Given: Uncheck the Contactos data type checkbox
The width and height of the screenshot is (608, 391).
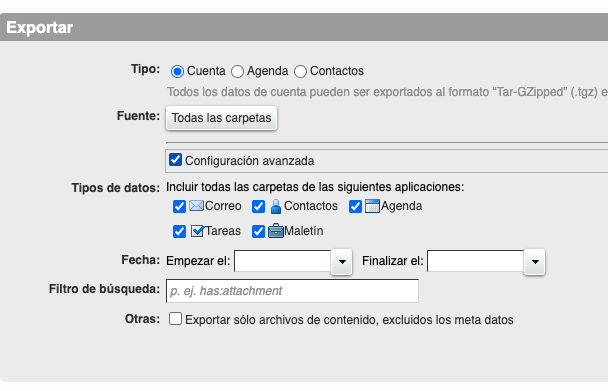Looking at the screenshot, I should coord(258,206).
